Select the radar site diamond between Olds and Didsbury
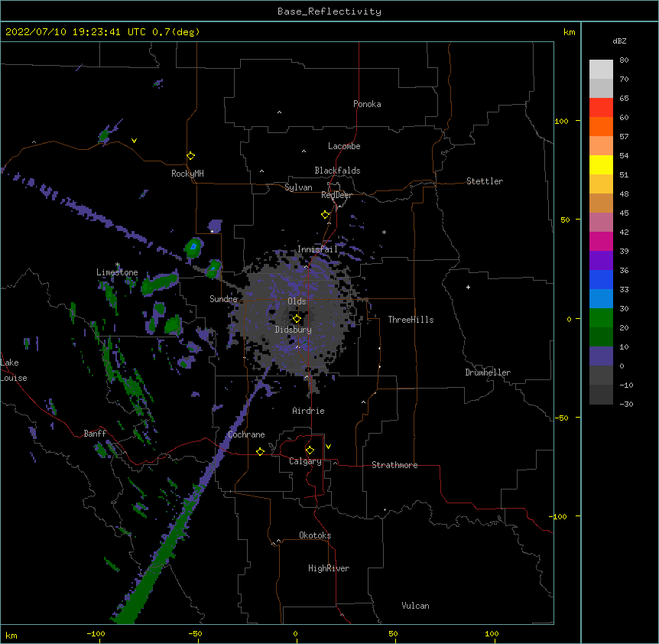This screenshot has height=644, width=659. pyautogui.click(x=297, y=319)
